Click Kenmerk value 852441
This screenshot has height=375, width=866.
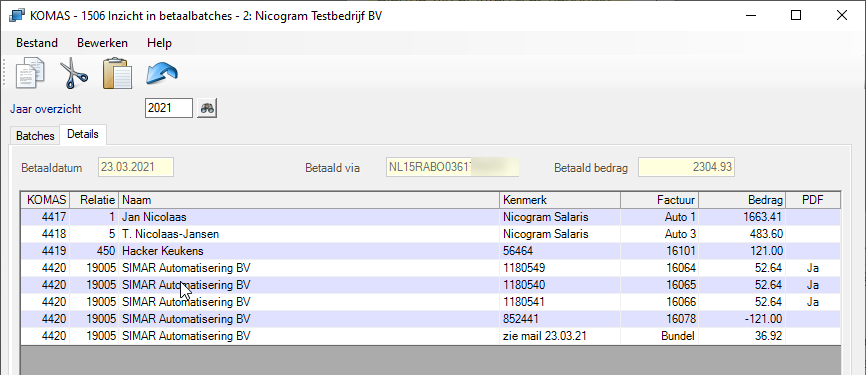pyautogui.click(x=521, y=319)
